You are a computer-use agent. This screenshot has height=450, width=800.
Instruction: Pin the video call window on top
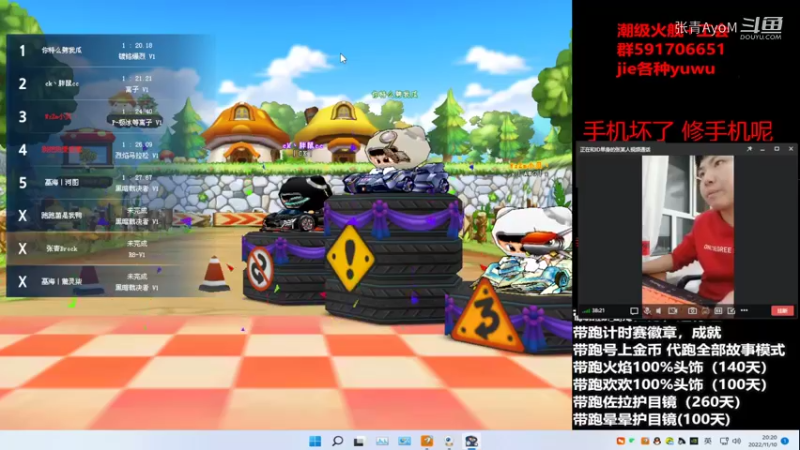click(x=749, y=149)
